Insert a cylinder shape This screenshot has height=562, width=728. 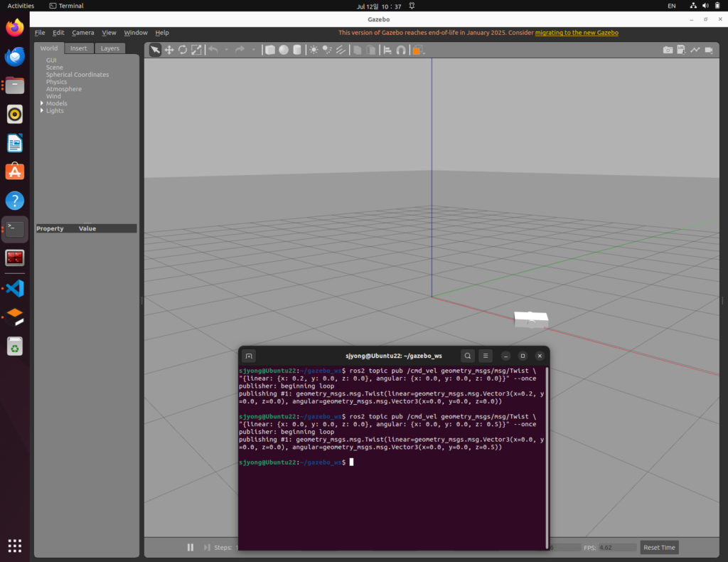coord(297,50)
